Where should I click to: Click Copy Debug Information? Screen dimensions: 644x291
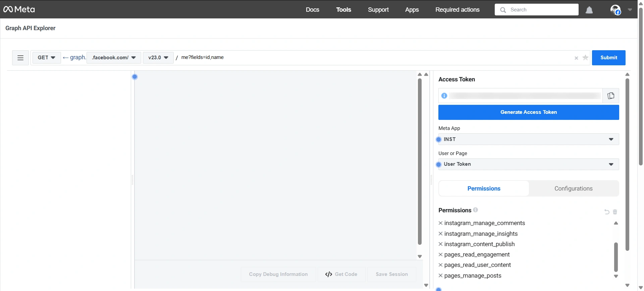(278, 274)
